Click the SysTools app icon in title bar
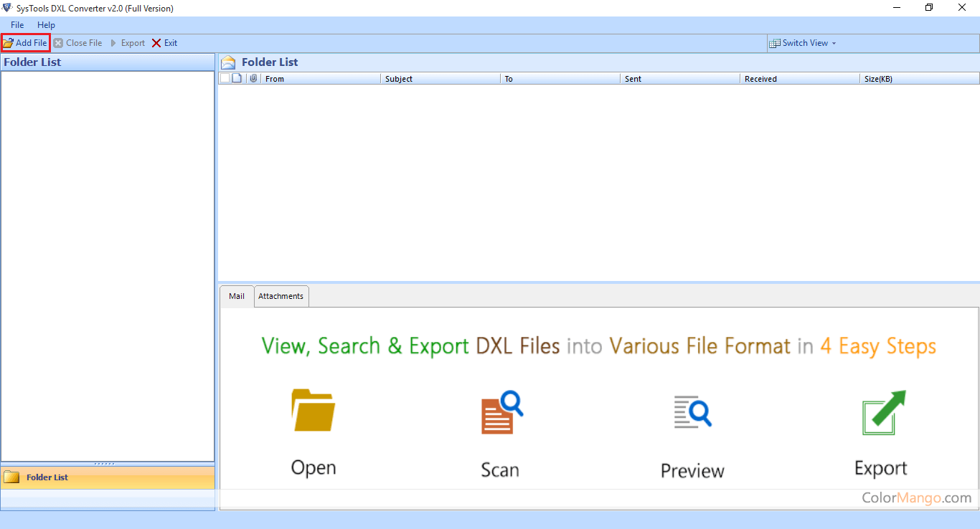Viewport: 980px width, 529px height. (7, 8)
